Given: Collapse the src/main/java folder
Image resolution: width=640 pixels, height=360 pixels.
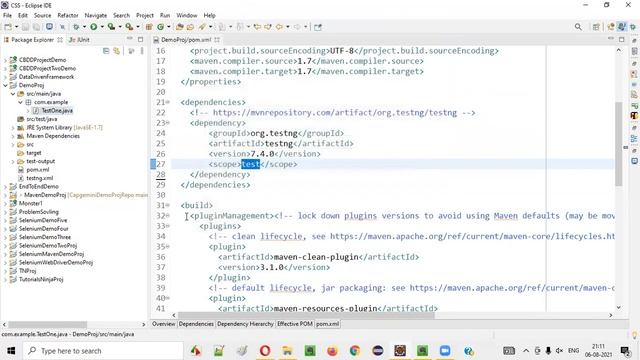Looking at the screenshot, I should click(x=13, y=94).
